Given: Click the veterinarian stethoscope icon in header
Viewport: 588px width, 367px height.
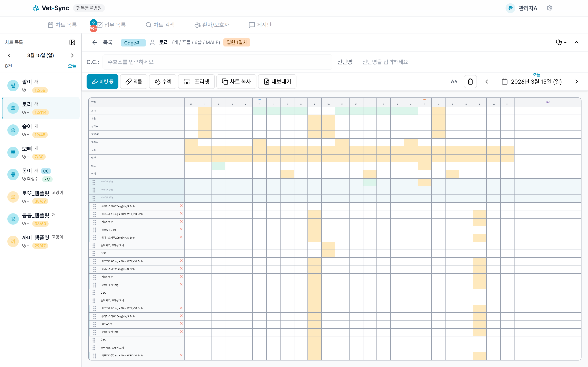Looking at the screenshot, I should pyautogui.click(x=559, y=42).
